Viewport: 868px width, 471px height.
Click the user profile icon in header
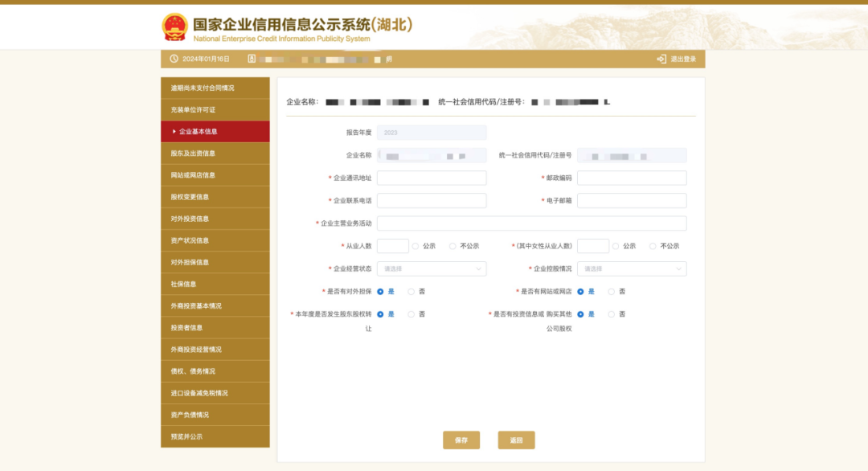[252, 59]
